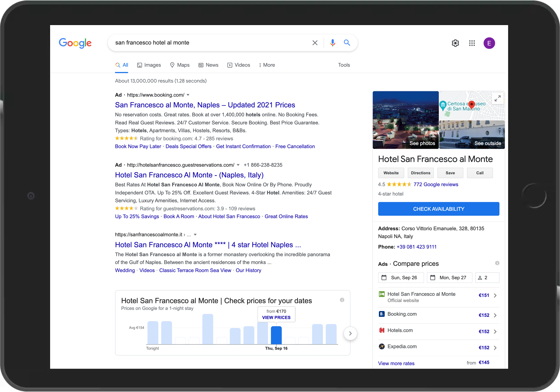The image size is (560, 392).
Task: Click the Save button in hotel panel
Action: 450,173
